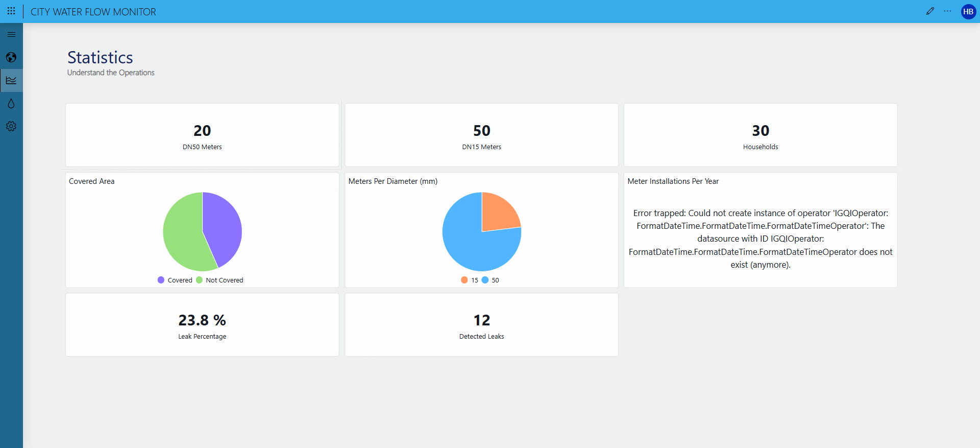Viewport: 980px width, 448px height.
Task: Toggle the 15 mm legend entry
Action: tap(470, 280)
